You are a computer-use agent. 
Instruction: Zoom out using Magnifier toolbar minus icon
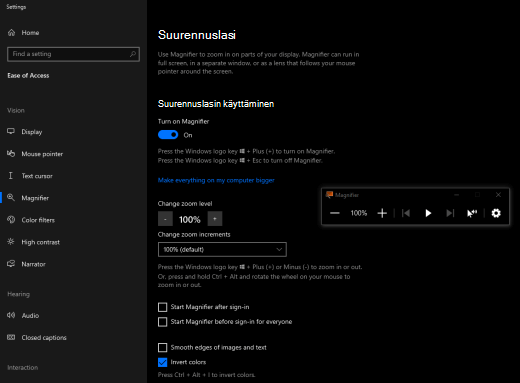coord(335,213)
